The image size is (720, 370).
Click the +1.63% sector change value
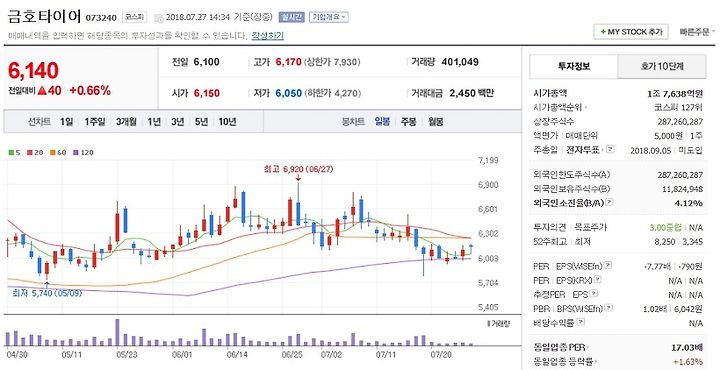[688, 362]
